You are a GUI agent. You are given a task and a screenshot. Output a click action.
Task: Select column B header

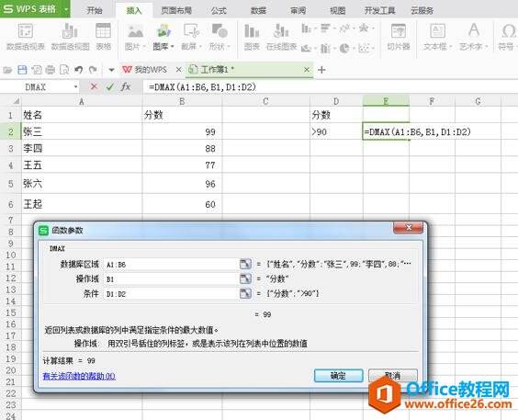[x=182, y=101]
